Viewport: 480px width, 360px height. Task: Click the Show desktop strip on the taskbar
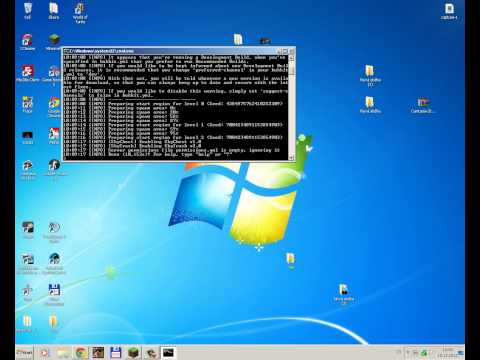pos(462,353)
